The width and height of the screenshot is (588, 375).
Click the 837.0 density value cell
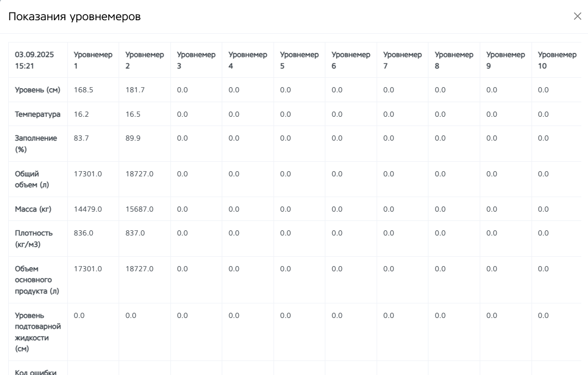click(135, 233)
